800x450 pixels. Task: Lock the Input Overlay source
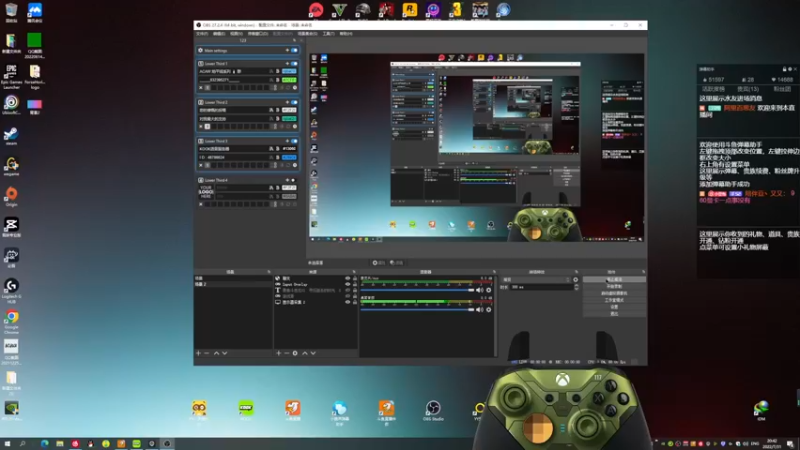pos(355,284)
